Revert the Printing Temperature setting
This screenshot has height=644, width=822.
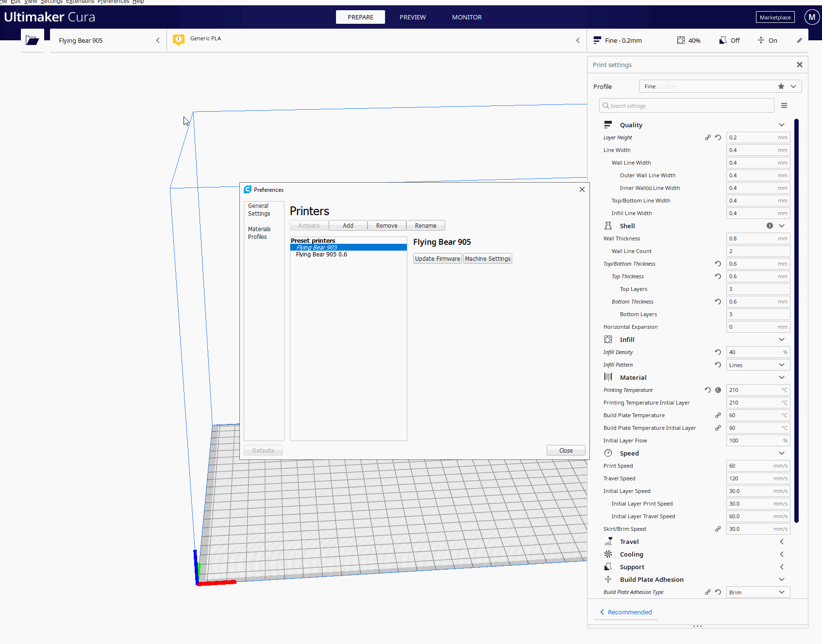tap(707, 390)
